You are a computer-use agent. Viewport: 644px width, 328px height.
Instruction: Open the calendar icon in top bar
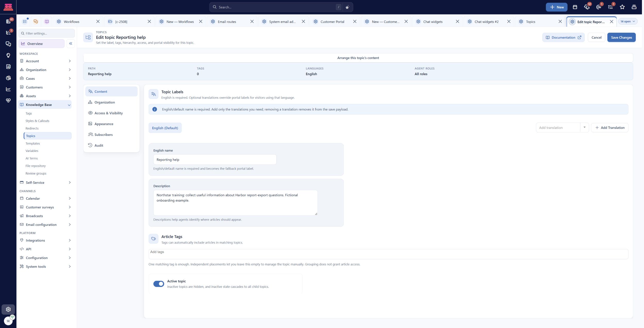click(575, 7)
